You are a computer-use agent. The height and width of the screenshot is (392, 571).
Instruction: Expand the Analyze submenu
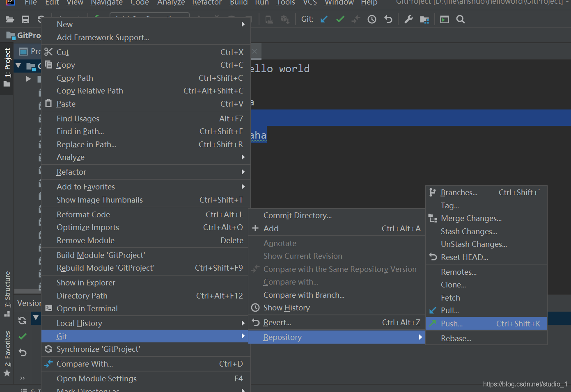[146, 157]
